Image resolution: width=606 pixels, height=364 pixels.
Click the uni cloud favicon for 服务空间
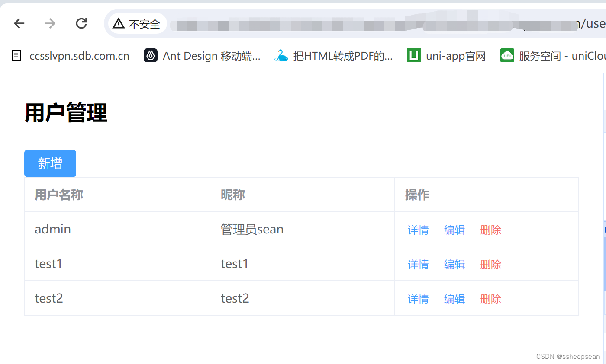click(x=507, y=55)
